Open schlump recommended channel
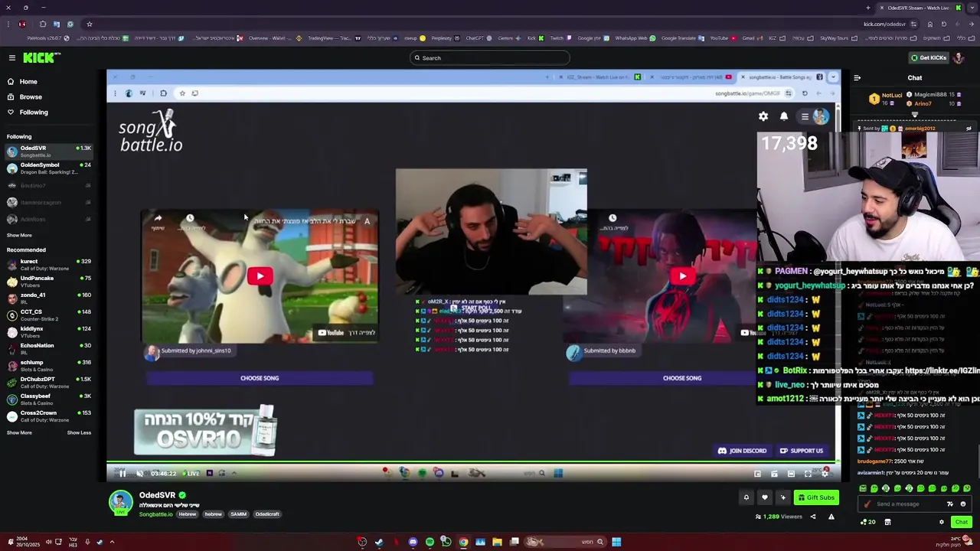This screenshot has height=551, width=980. tap(49, 365)
